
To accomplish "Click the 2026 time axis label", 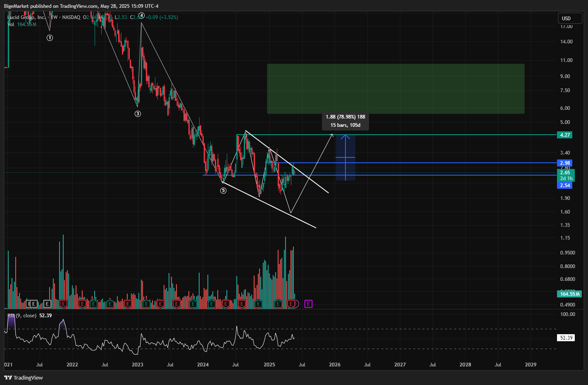I will click(335, 365).
